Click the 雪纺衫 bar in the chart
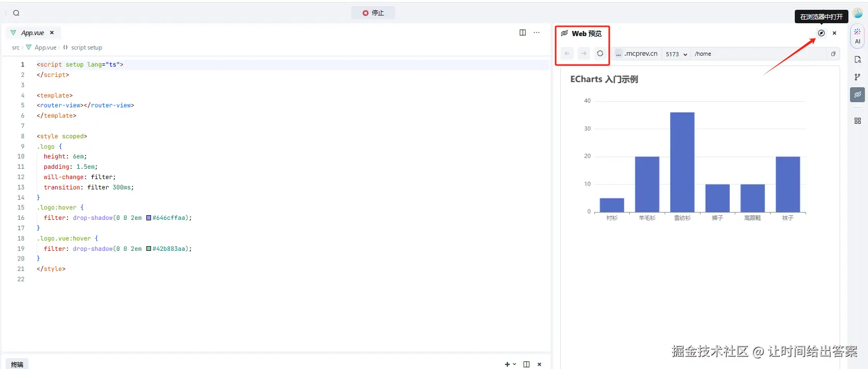 [682, 162]
